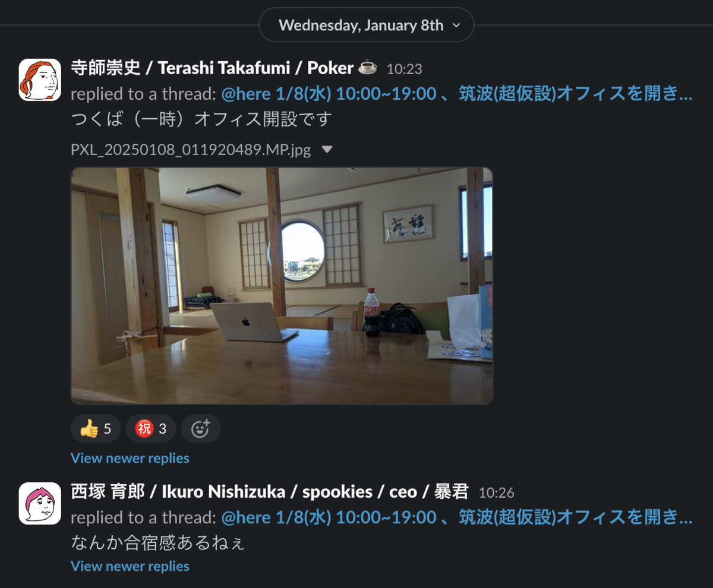Click the coffee cup status emoji

[x=368, y=68]
